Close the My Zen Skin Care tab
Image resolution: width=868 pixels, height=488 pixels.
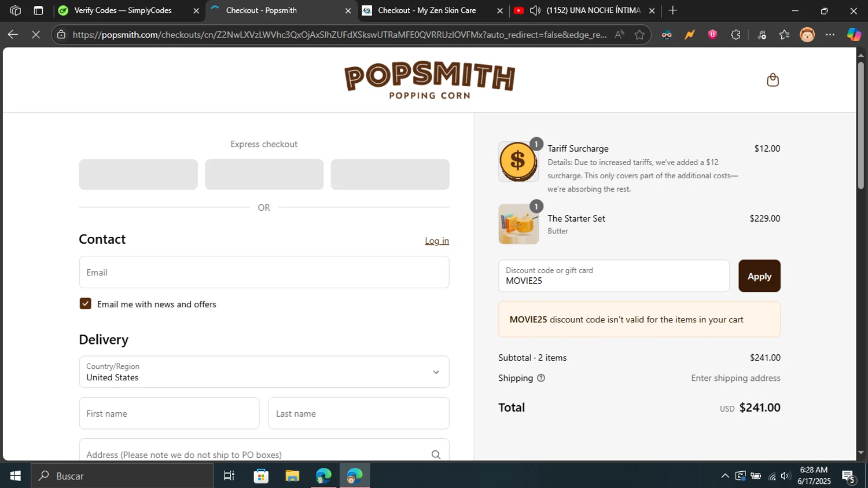click(500, 10)
